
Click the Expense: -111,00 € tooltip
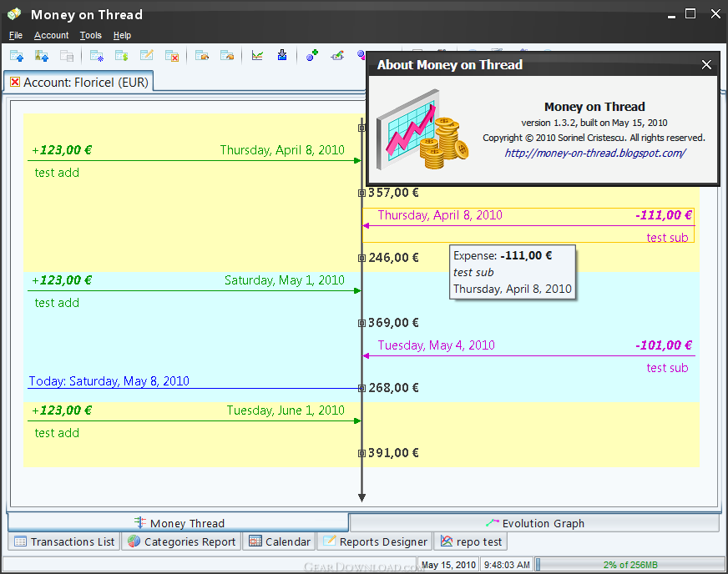[x=513, y=272]
